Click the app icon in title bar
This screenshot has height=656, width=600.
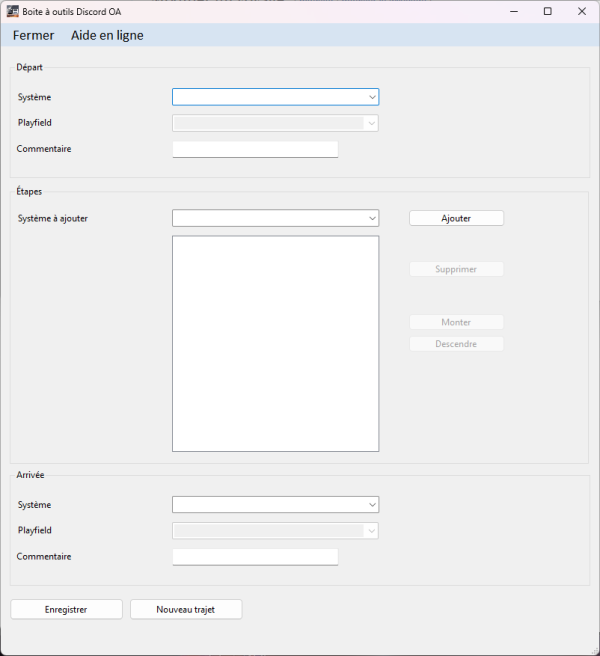point(13,11)
